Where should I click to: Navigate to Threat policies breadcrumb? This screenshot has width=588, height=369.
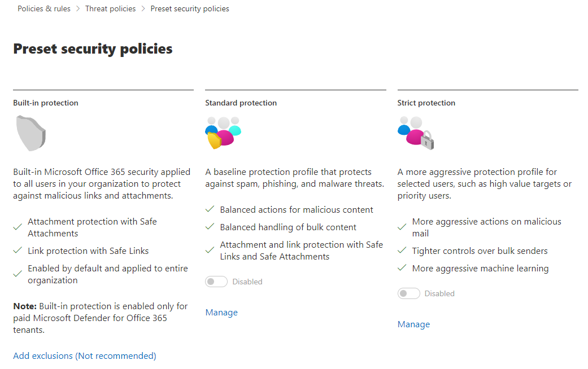click(x=110, y=8)
